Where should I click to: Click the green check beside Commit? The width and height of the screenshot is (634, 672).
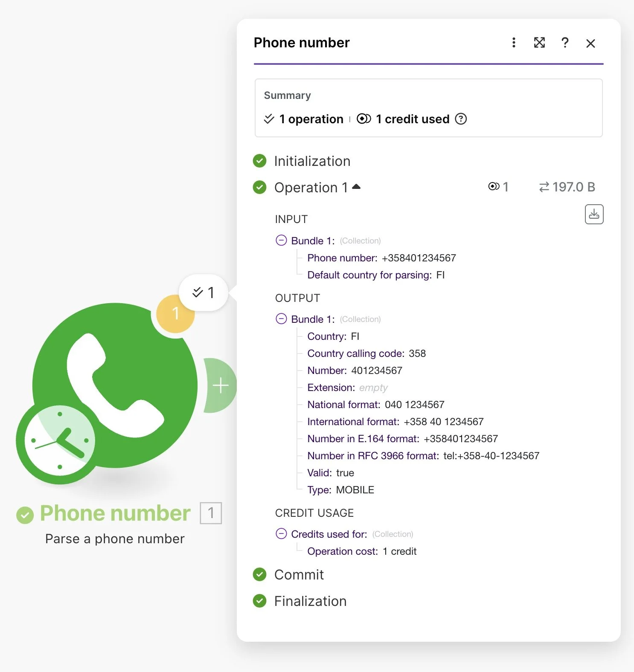point(260,575)
